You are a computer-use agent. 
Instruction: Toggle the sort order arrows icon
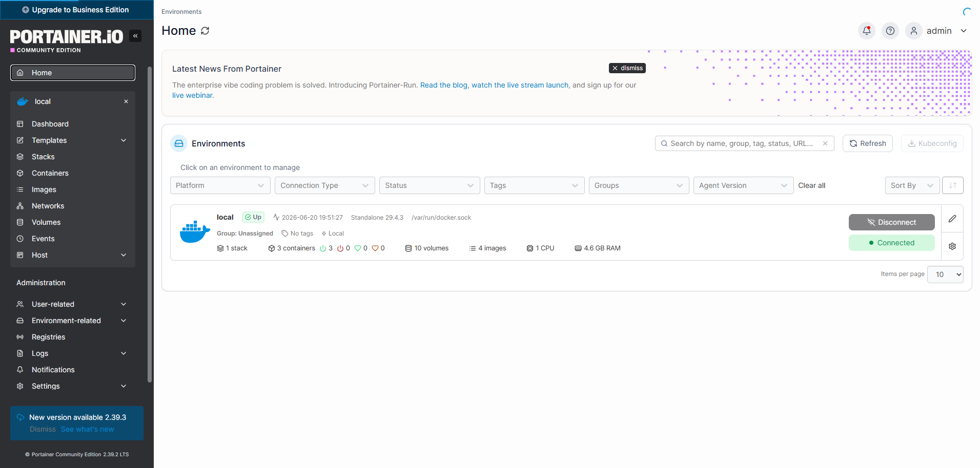953,185
